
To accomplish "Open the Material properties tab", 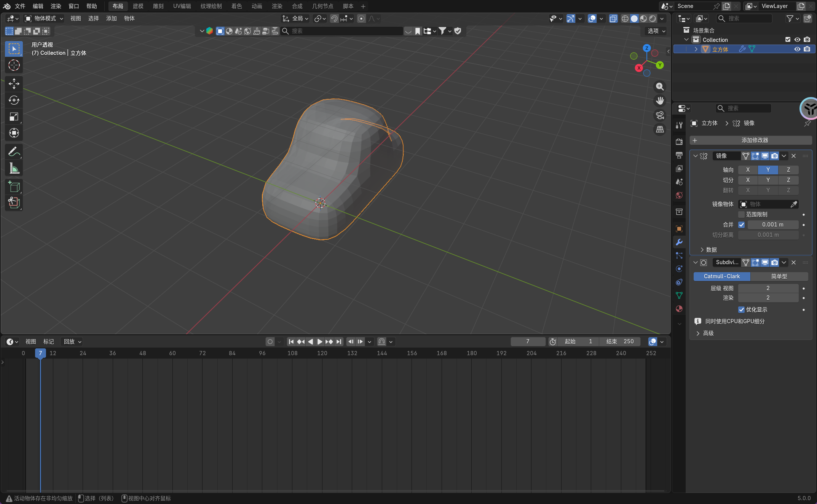I will [679, 309].
